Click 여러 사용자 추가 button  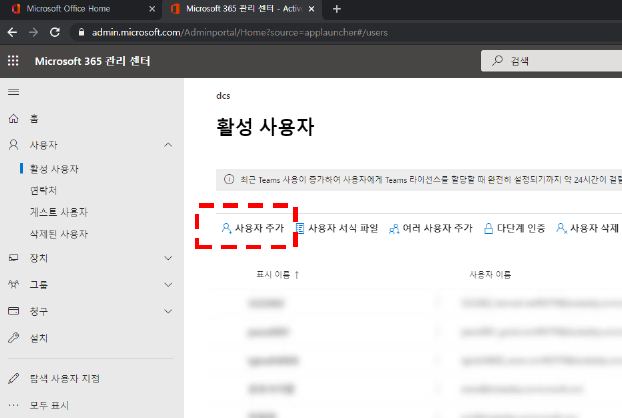[431, 228]
